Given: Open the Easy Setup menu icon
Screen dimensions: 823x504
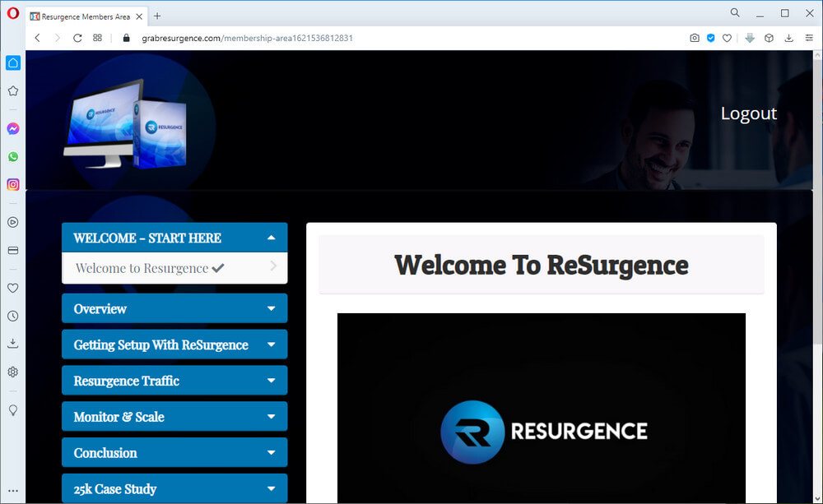Looking at the screenshot, I should pyautogui.click(x=809, y=38).
